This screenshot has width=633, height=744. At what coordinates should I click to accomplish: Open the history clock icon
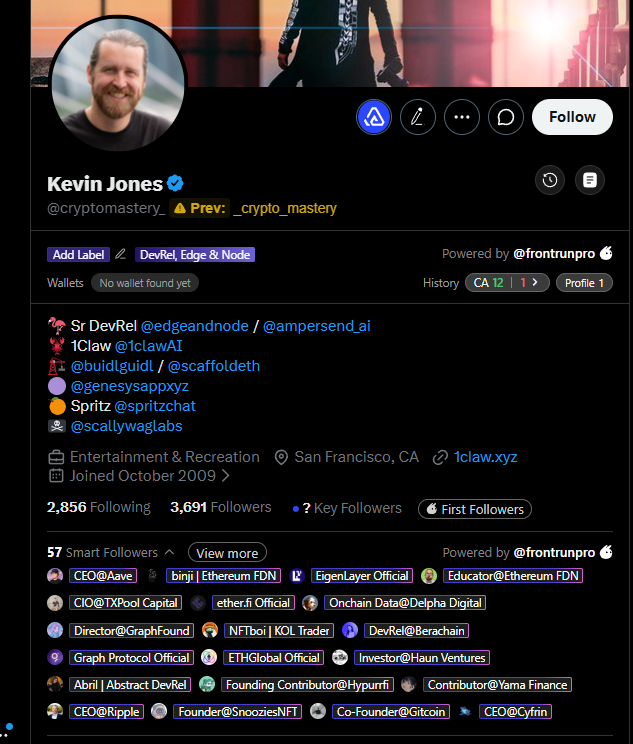tap(550, 180)
